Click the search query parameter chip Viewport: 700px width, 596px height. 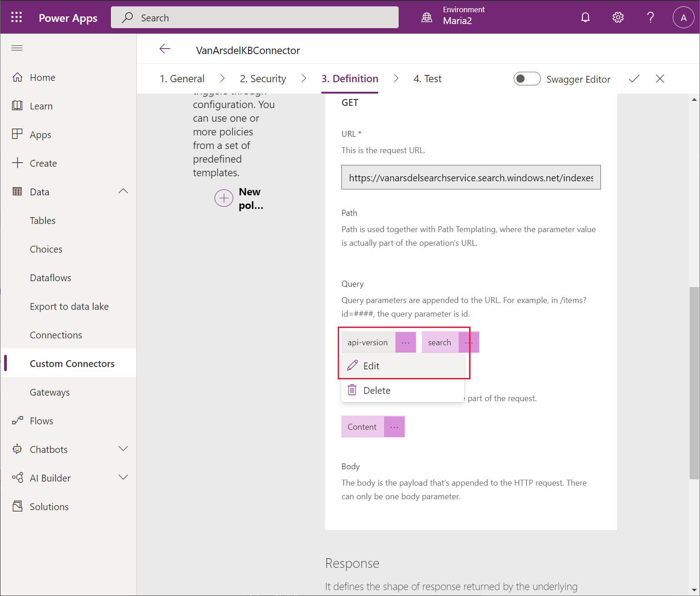point(440,342)
